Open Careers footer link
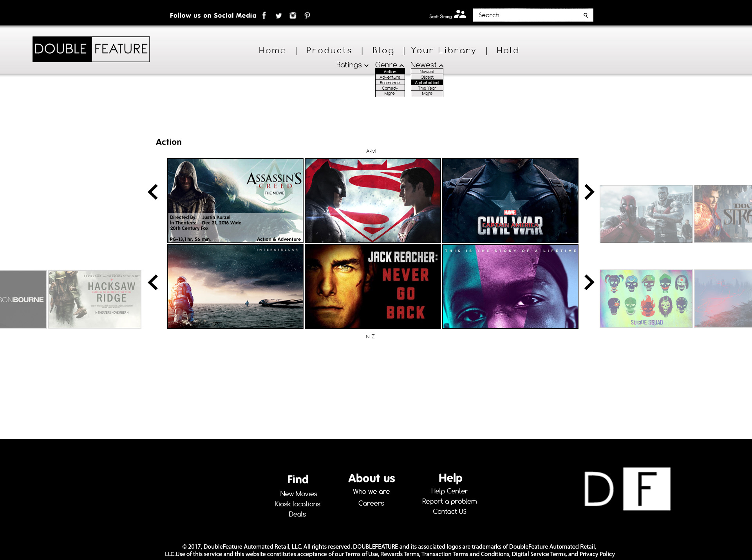The height and width of the screenshot is (560, 752). [371, 503]
